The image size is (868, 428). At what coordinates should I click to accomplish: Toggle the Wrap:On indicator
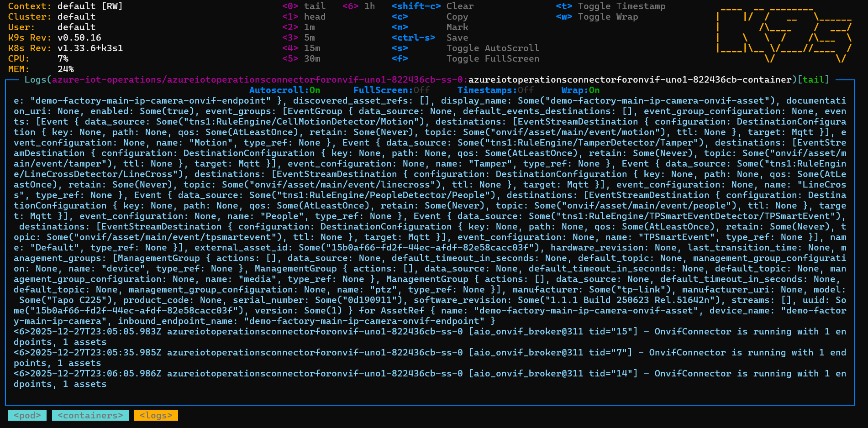pyautogui.click(x=580, y=90)
